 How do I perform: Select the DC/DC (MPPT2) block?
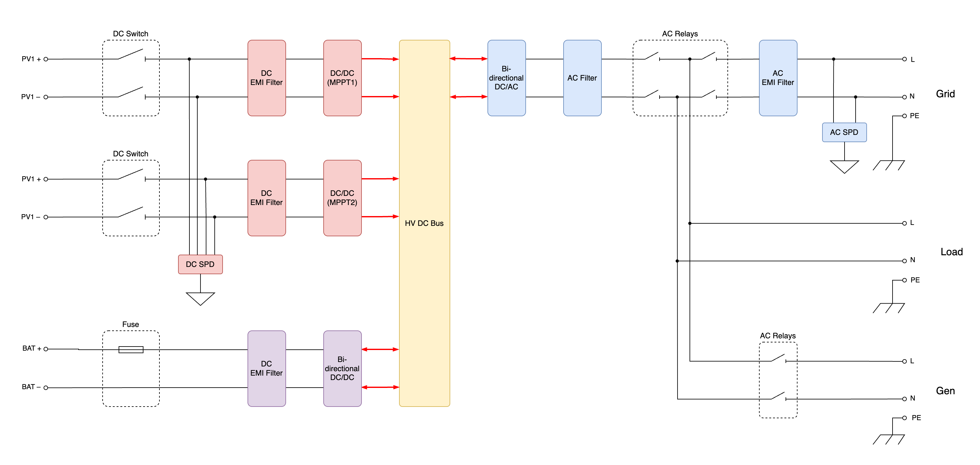coord(342,198)
